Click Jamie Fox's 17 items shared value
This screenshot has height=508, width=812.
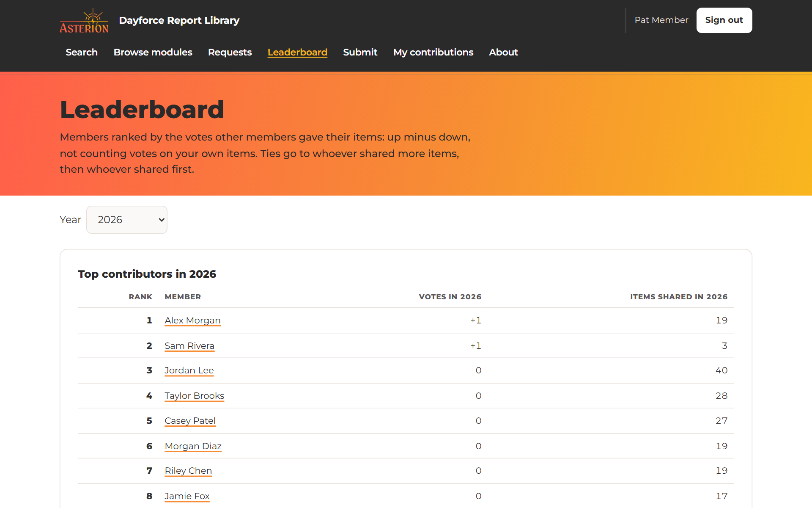click(x=721, y=496)
